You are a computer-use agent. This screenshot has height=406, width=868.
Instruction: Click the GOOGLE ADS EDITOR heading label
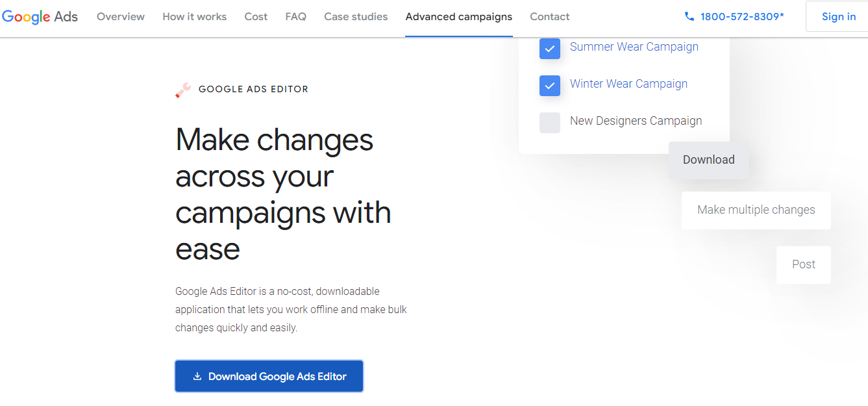(253, 90)
